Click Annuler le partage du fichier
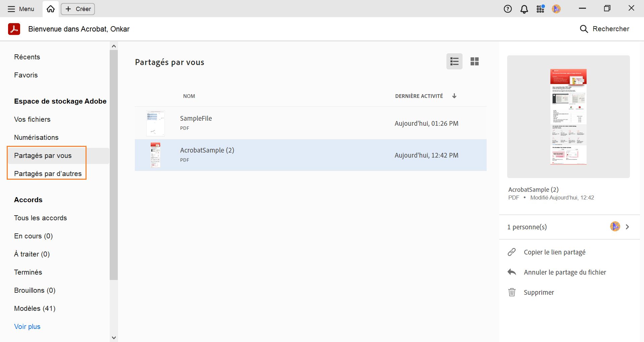The width and height of the screenshot is (644, 342). (x=565, y=272)
